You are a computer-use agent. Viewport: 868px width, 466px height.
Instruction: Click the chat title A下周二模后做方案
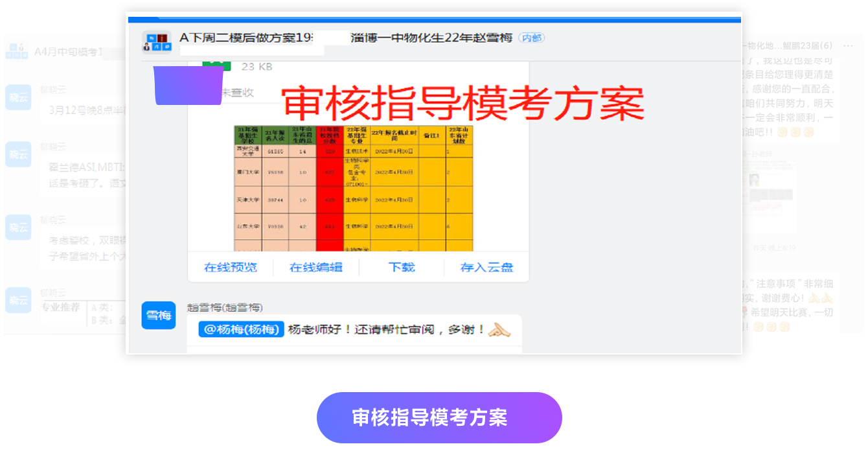[246, 38]
